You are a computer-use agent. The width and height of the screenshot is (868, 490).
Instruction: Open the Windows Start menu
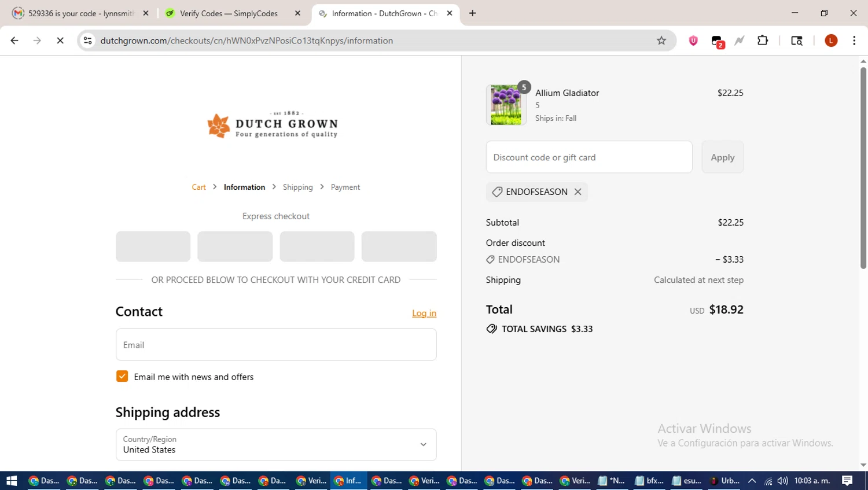(x=12, y=481)
